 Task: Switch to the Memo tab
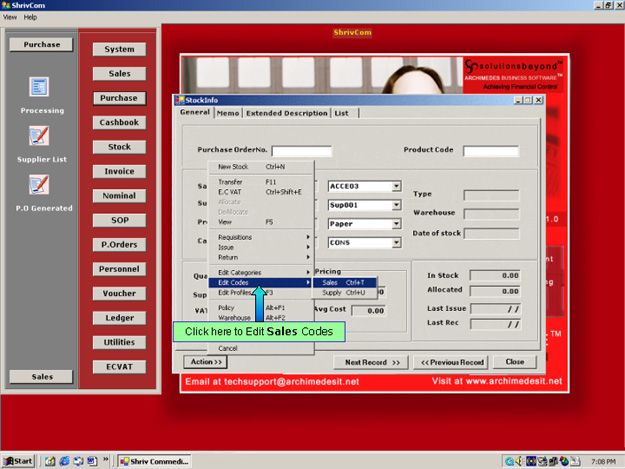pos(227,113)
